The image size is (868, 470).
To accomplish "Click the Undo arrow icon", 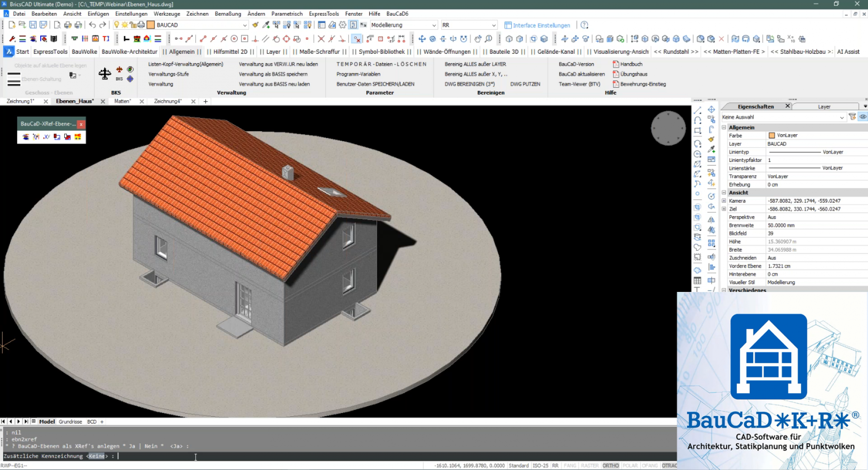I will click(x=92, y=25).
